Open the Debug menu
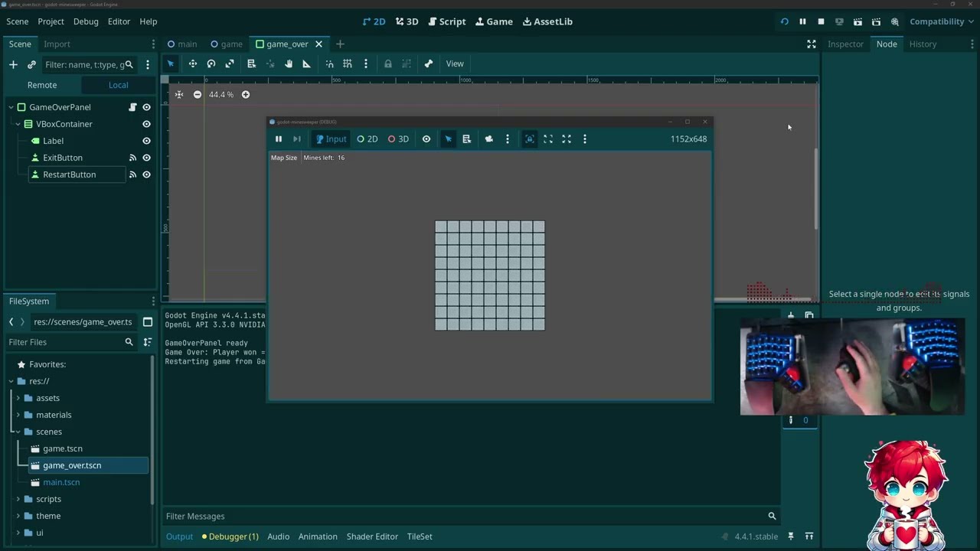The width and height of the screenshot is (980, 551). pos(86,21)
